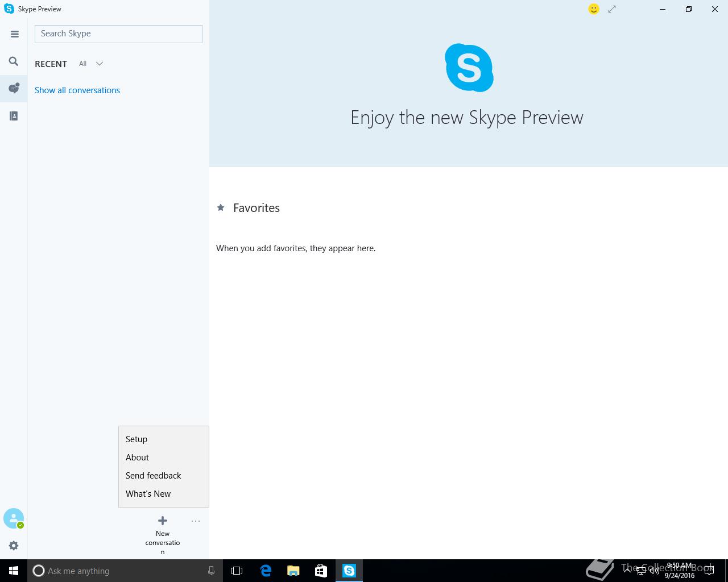The image size is (728, 582).
Task: Click the smiley feedback icon
Action: (x=594, y=9)
